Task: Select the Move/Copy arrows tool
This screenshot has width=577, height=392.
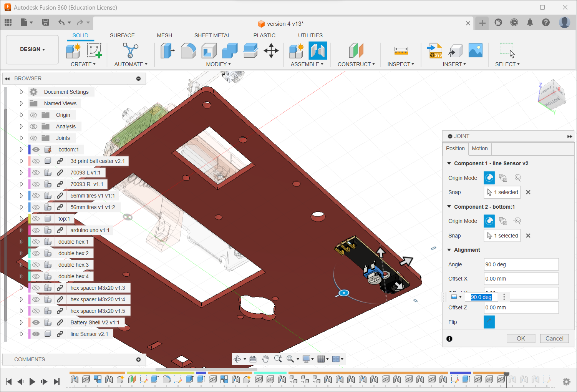Action: tap(271, 51)
